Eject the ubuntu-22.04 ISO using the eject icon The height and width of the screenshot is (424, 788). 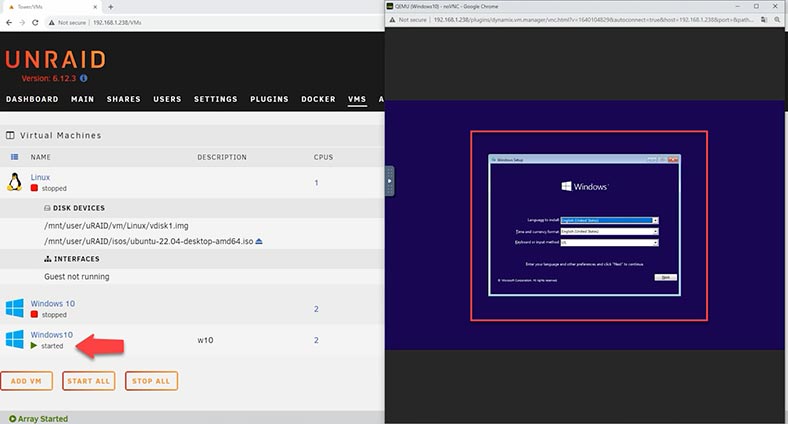pos(259,241)
